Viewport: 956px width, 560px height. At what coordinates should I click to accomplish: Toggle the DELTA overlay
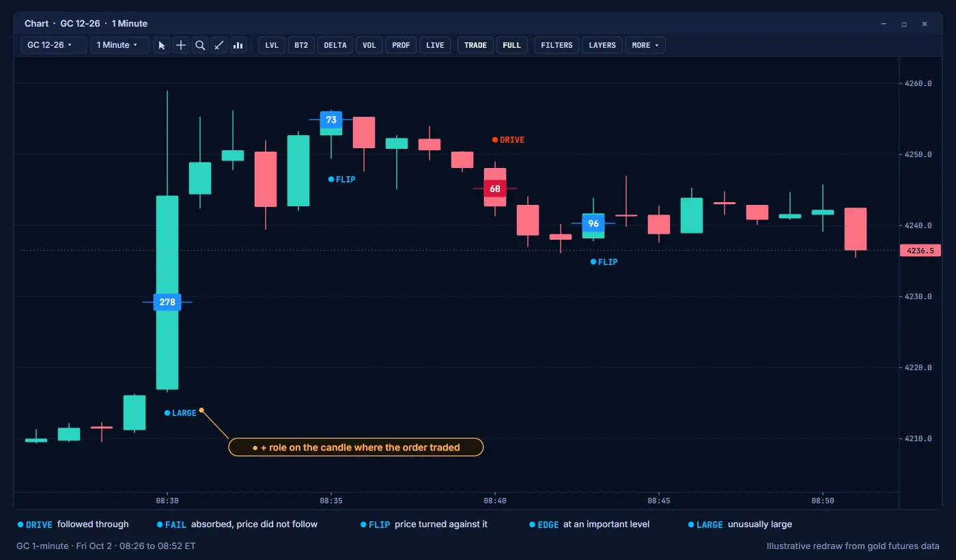[x=335, y=45]
